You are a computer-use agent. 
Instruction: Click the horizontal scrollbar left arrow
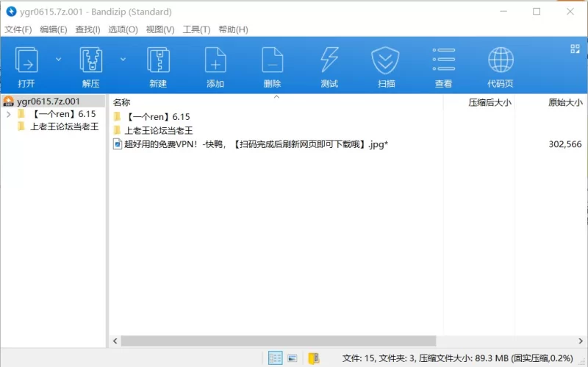(x=115, y=341)
